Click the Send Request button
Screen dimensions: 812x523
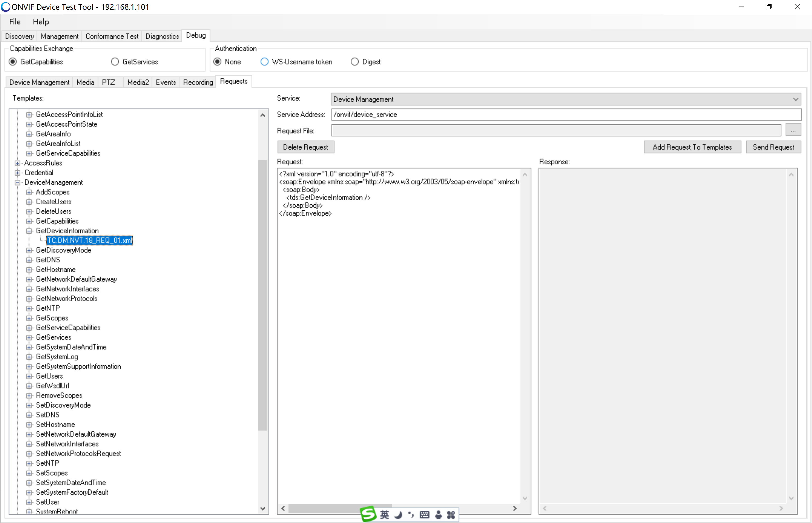point(773,147)
